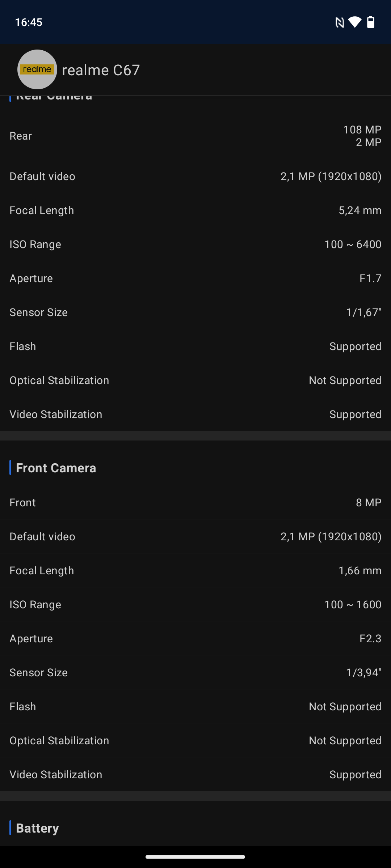
Task: Open the Front 8 MP row
Action: (x=195, y=502)
